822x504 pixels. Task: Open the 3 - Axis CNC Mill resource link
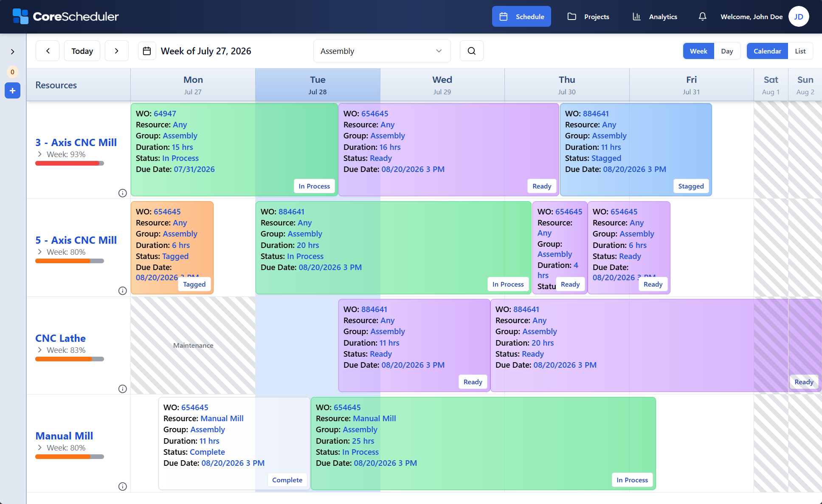point(76,143)
